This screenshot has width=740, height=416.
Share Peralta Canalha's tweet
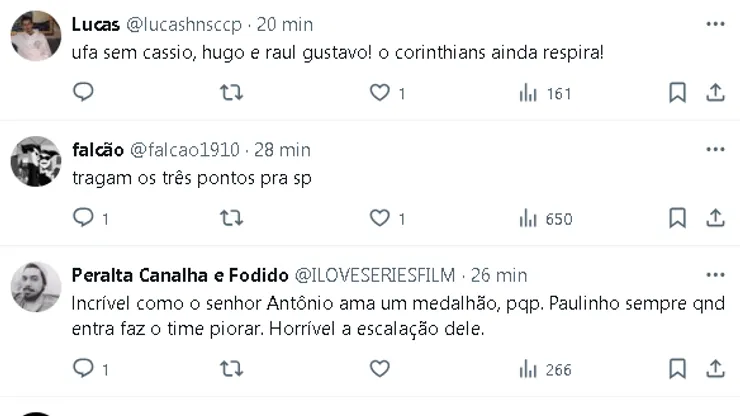[715, 369]
